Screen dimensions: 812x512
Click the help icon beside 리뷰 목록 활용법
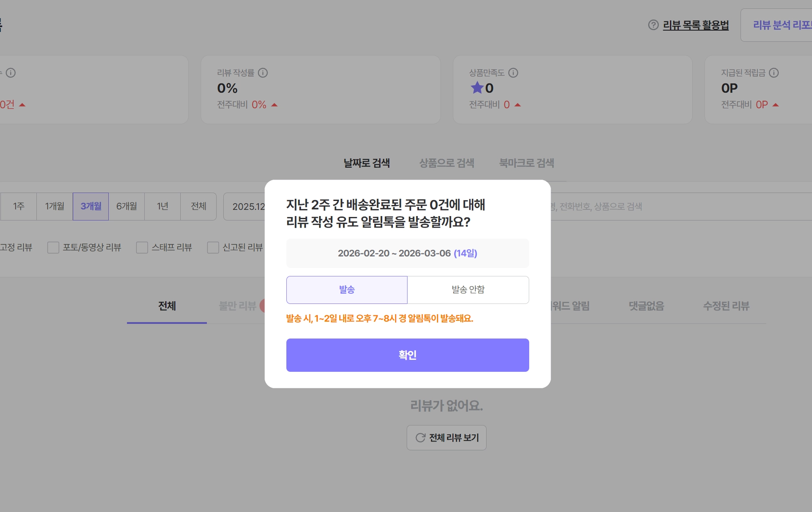[x=653, y=25]
